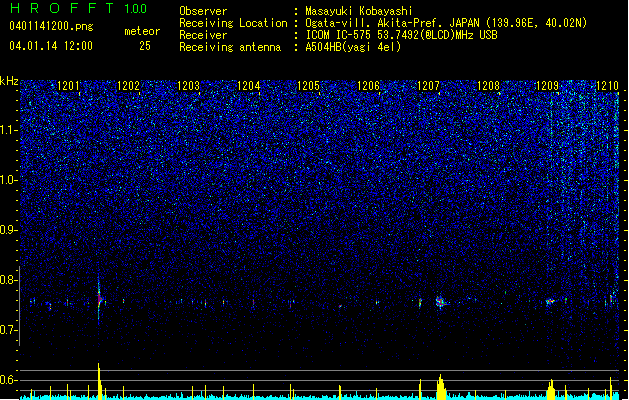The height and width of the screenshot is (400, 629).
Task: Click the 1208 time marker
Action: click(488, 86)
